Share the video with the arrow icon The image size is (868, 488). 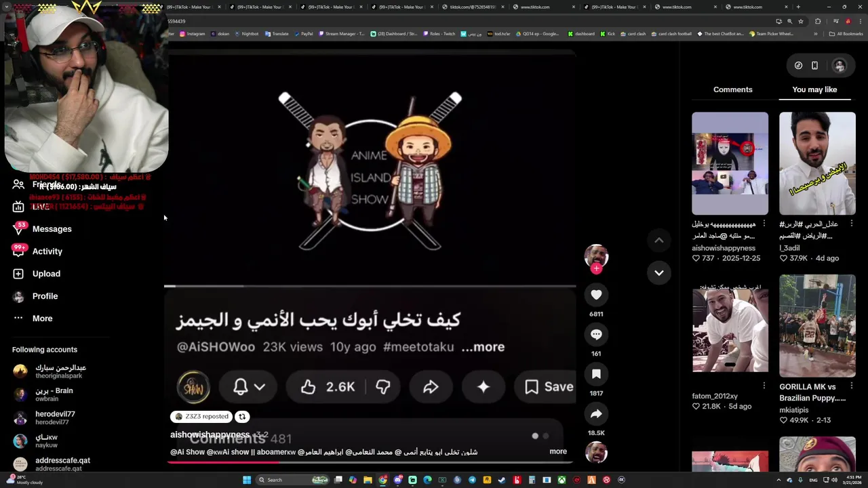click(x=596, y=413)
